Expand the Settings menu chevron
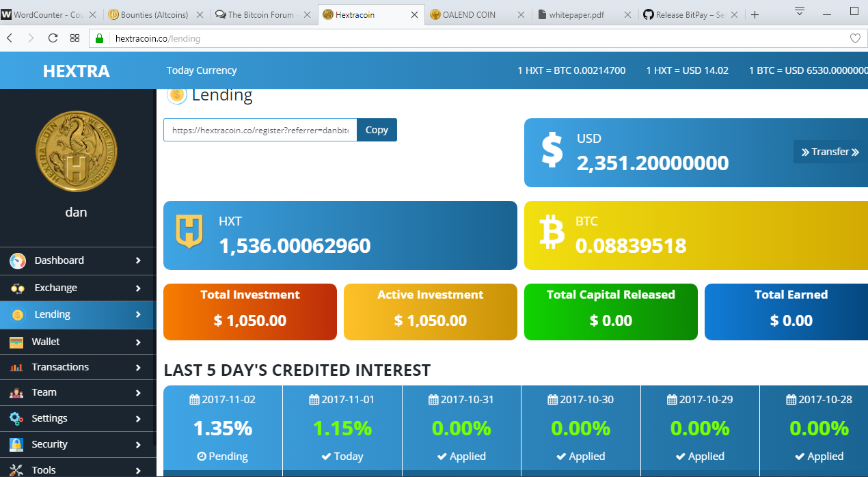 (x=138, y=419)
